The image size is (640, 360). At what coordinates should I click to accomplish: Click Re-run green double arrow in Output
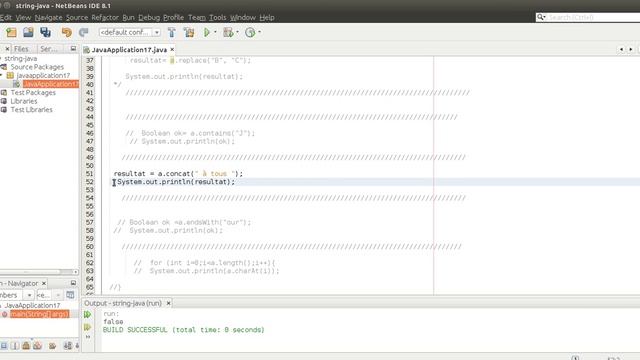(87, 314)
